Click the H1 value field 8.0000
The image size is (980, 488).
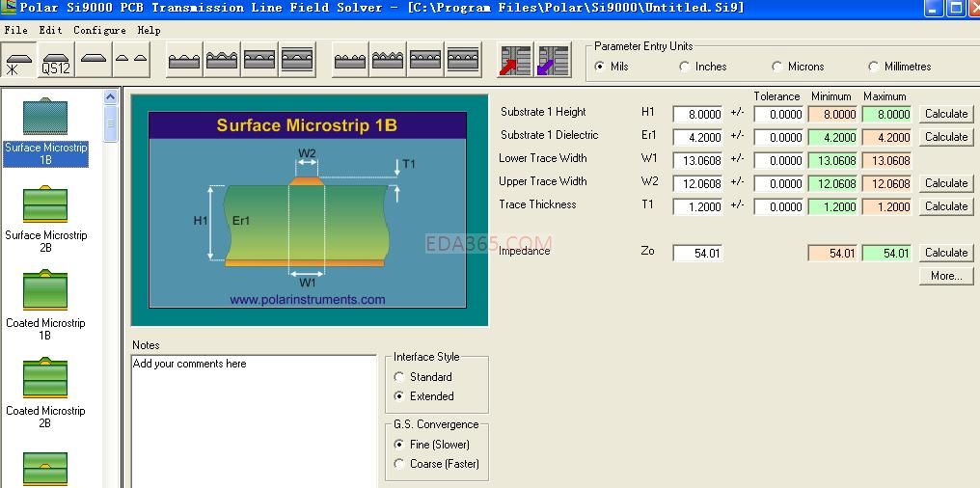[697, 115]
